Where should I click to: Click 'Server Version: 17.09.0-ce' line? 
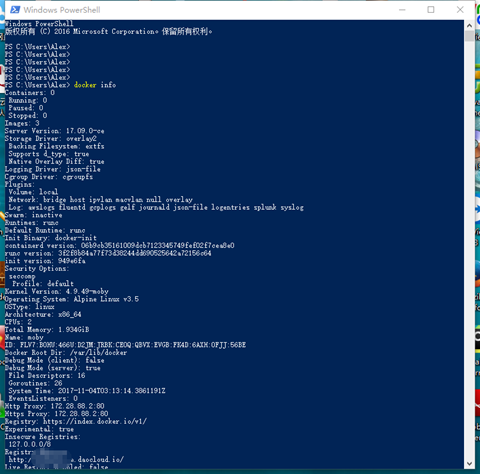(54, 131)
